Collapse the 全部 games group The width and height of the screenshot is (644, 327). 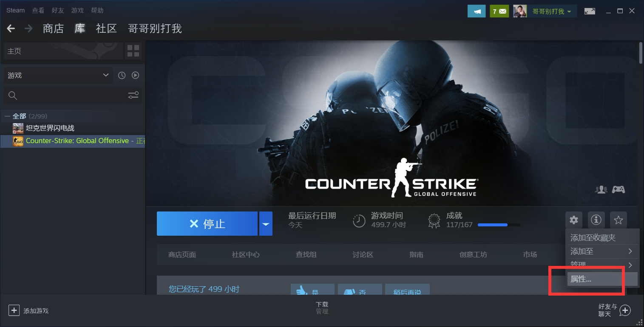[x=7, y=116]
